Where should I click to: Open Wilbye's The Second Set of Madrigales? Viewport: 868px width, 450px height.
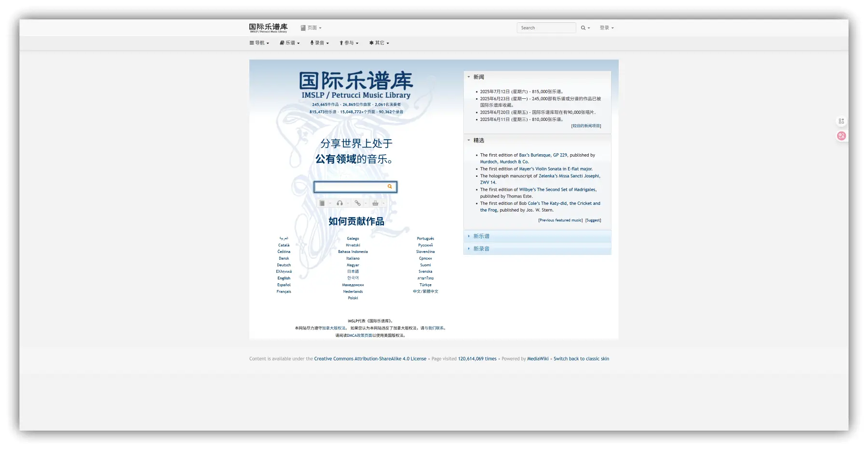(557, 190)
